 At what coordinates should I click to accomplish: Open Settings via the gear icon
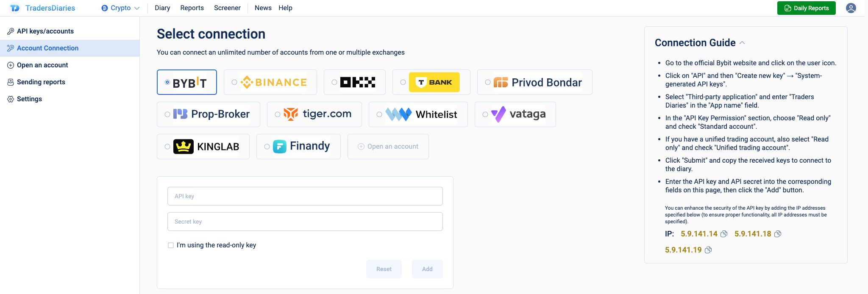[x=10, y=99]
